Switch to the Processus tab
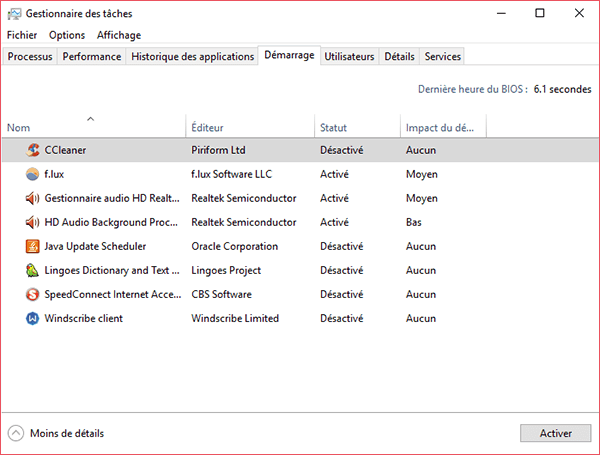600x455 pixels. [30, 57]
